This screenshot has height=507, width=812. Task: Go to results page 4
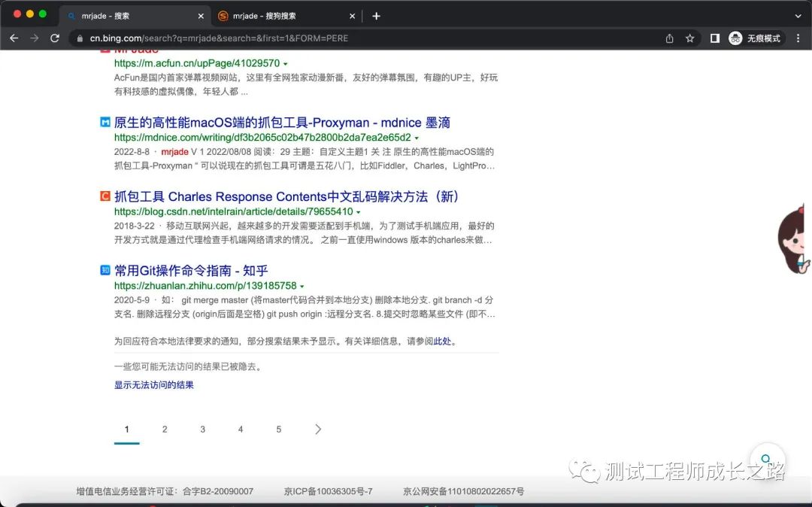point(241,430)
